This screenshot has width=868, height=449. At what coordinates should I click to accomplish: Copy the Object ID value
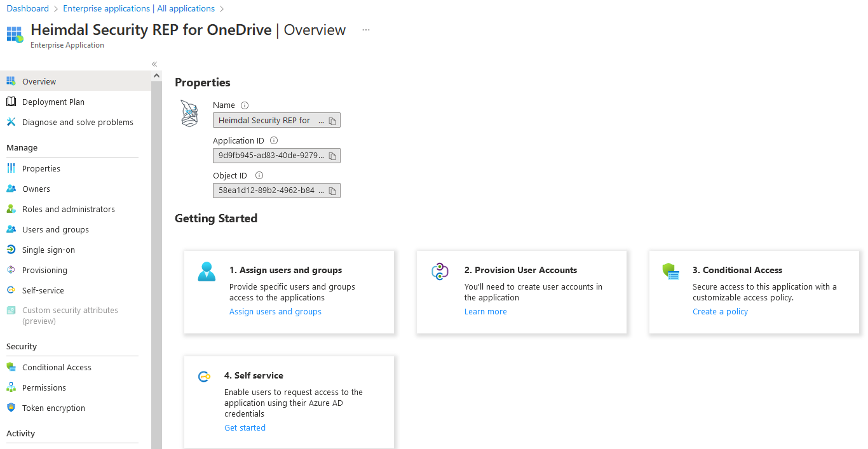[332, 191]
